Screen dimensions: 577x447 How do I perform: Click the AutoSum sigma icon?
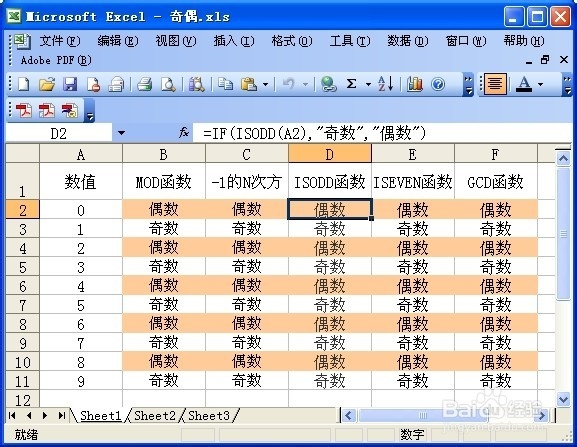click(351, 84)
